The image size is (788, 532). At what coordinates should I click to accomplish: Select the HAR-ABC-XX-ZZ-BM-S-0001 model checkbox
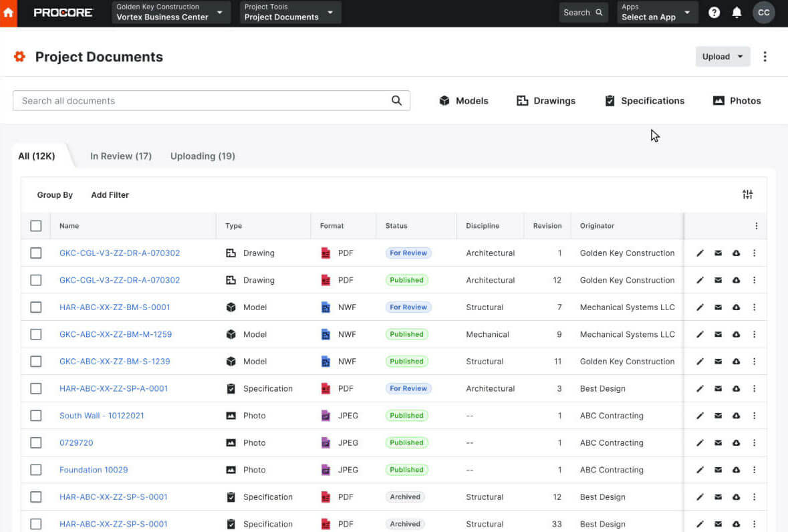[x=36, y=307]
